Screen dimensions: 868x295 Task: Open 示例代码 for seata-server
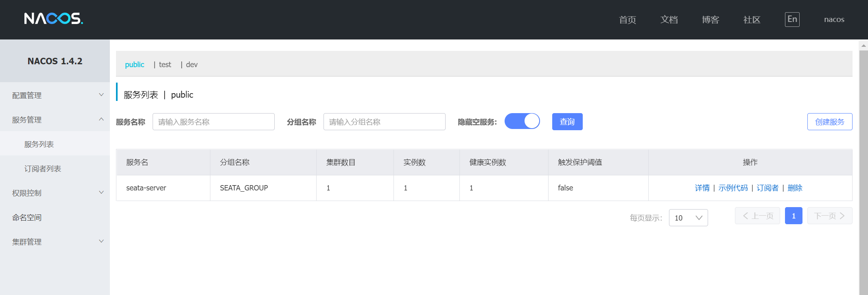(x=733, y=188)
